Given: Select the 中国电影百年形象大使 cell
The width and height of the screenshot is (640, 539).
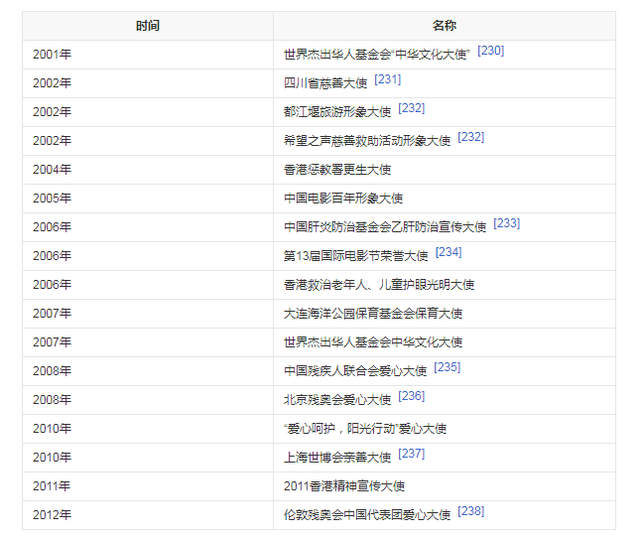Looking at the screenshot, I should click(x=343, y=198).
